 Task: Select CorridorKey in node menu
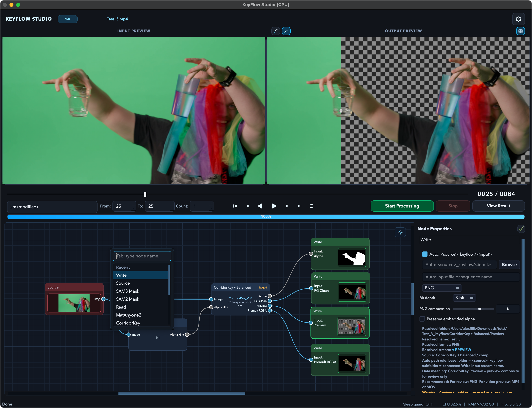[x=140, y=323]
